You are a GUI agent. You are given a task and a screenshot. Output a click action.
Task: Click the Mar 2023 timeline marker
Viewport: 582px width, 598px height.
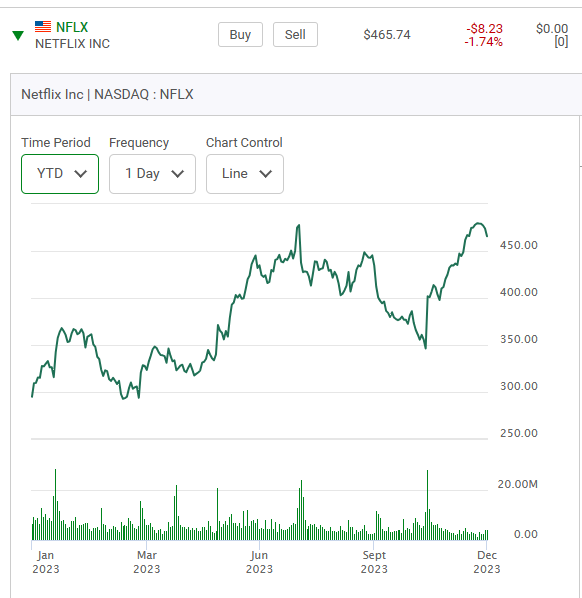tap(147, 562)
